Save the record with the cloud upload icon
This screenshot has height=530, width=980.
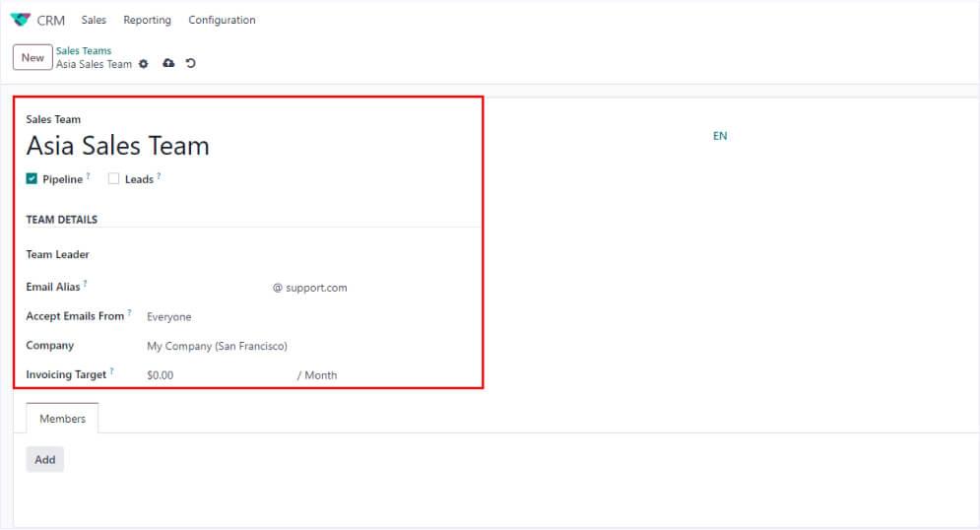click(168, 64)
